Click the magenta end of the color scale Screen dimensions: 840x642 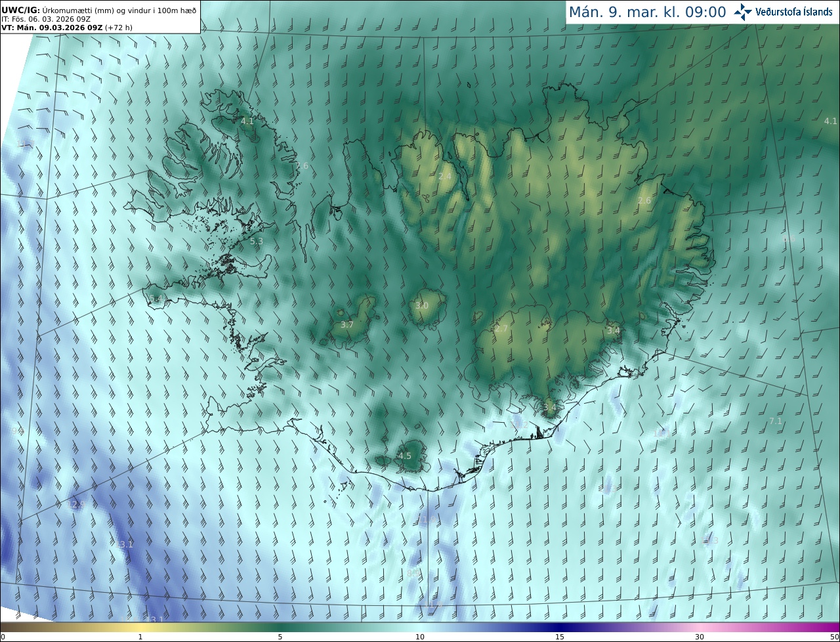click(x=827, y=627)
